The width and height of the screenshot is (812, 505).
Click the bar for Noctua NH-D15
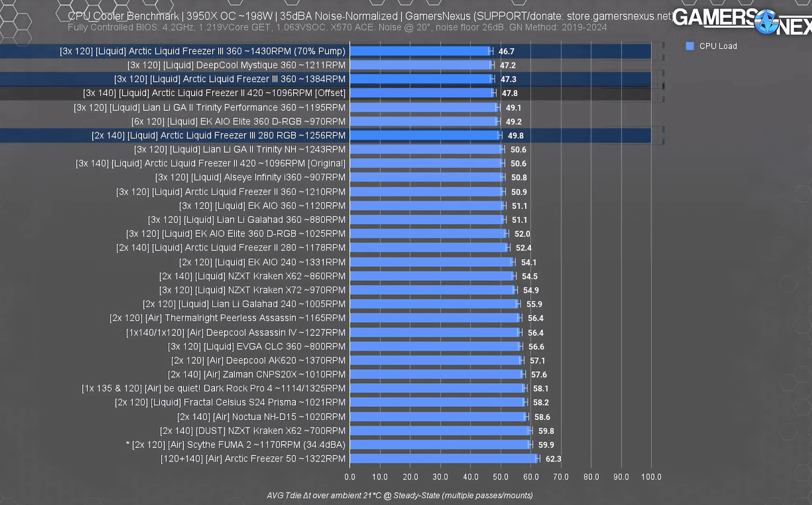[438, 417]
